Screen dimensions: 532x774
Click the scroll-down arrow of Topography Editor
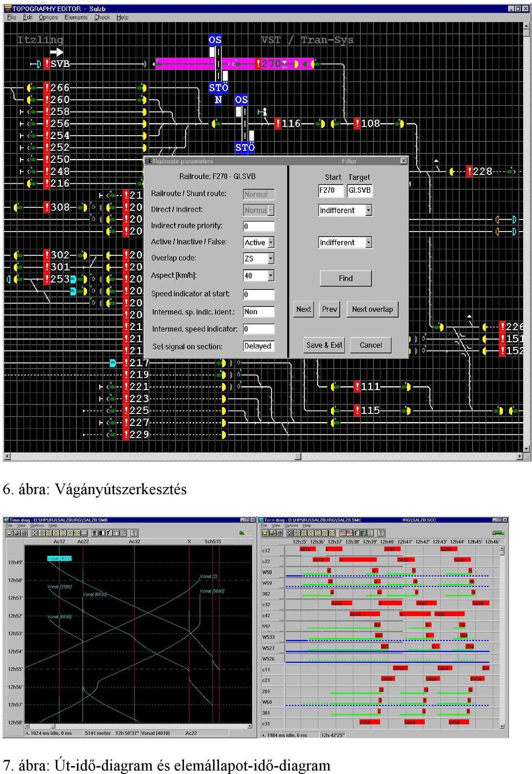pyautogui.click(x=526, y=449)
